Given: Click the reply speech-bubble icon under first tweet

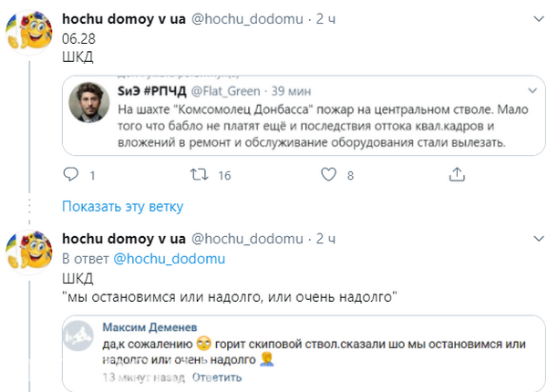Looking at the screenshot, I should coord(72,174).
